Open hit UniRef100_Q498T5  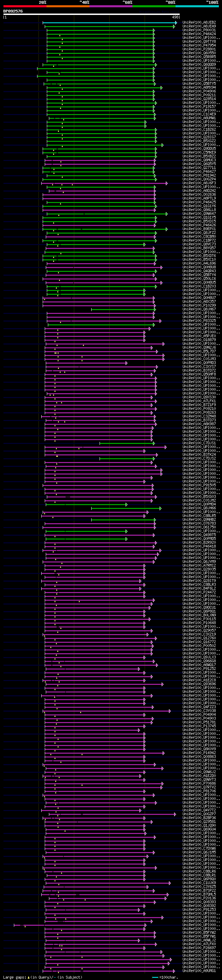point(199,535)
